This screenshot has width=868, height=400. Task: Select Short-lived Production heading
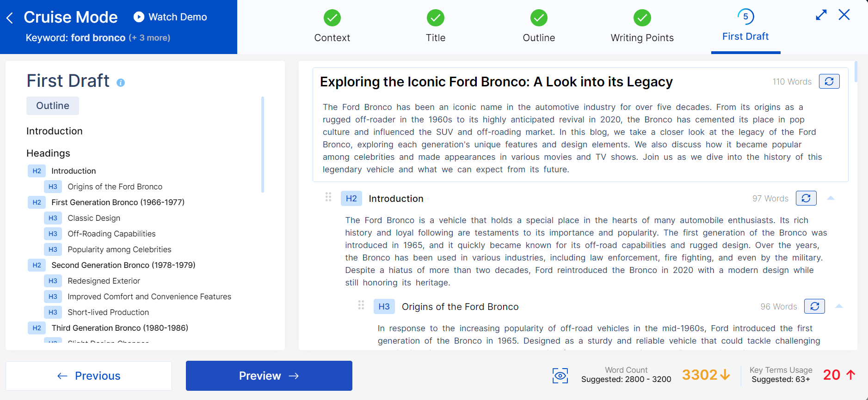coord(108,312)
